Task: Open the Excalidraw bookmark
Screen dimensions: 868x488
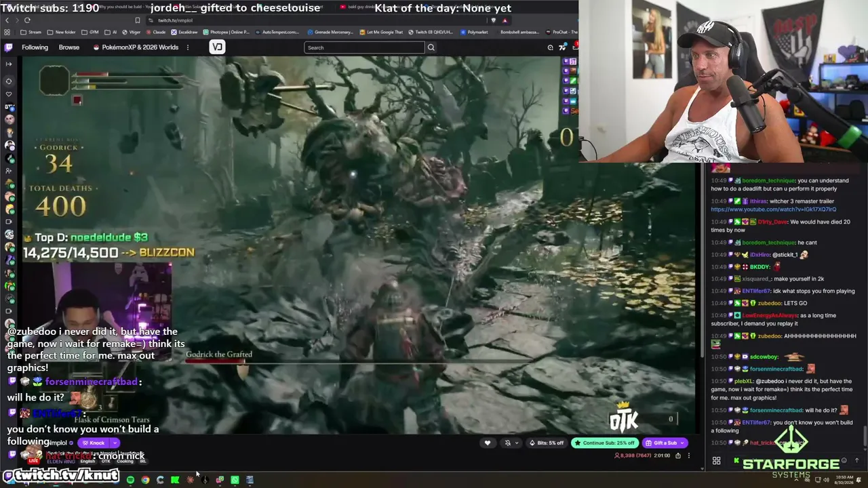Action: [184, 32]
